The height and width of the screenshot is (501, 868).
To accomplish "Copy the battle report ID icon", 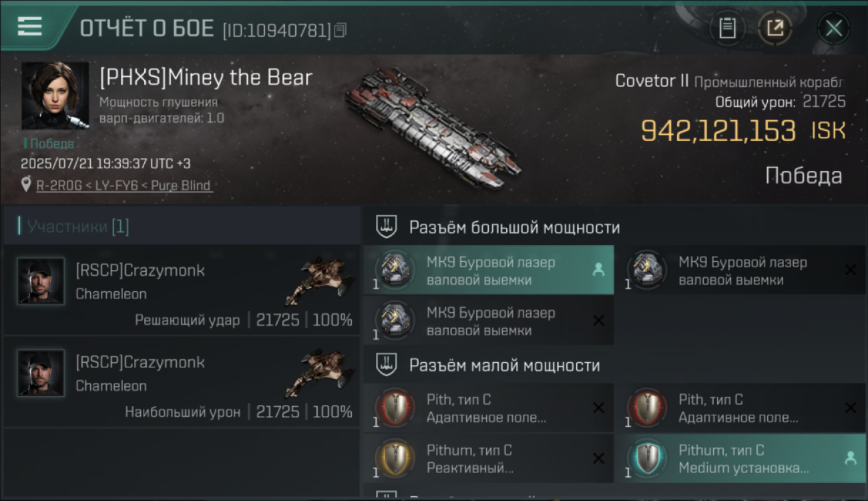I will pos(341,30).
